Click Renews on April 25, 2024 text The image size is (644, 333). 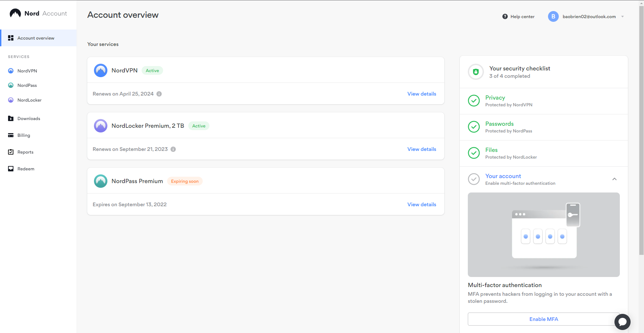point(123,94)
